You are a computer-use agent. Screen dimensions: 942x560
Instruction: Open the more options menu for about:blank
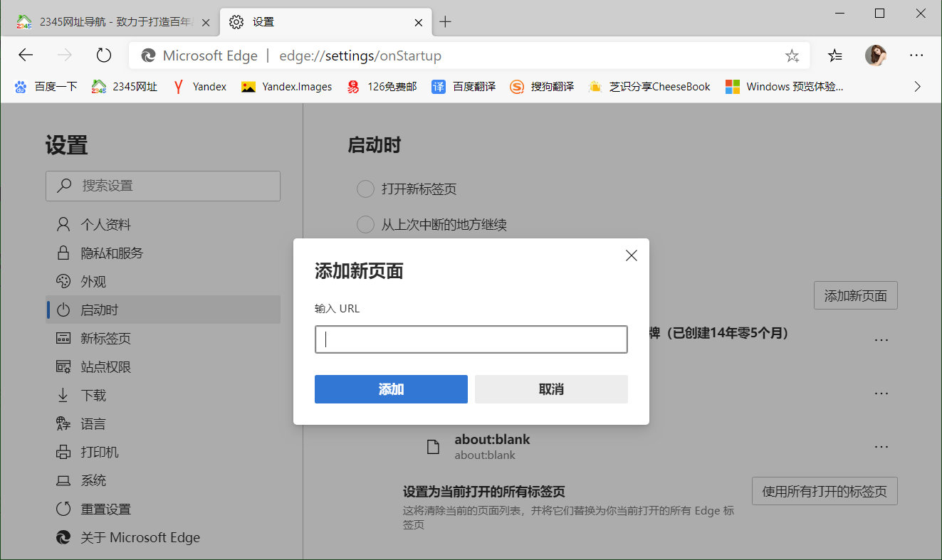pos(881,446)
